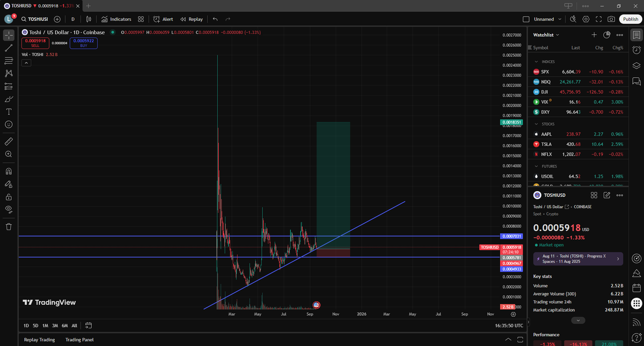644x346 pixels.
Task: Open the Watchlist name dropdown
Action: pos(546,35)
